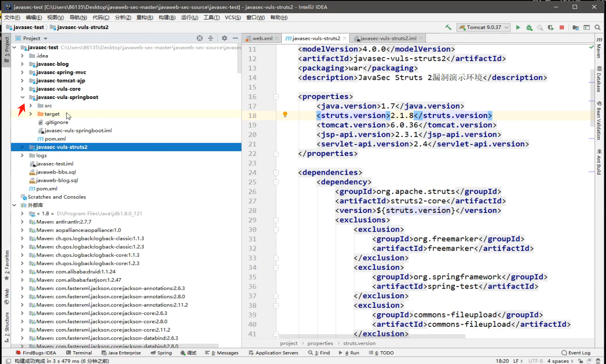The image size is (606, 364).
Task: Expand the logs folder
Action: [x=22, y=155]
